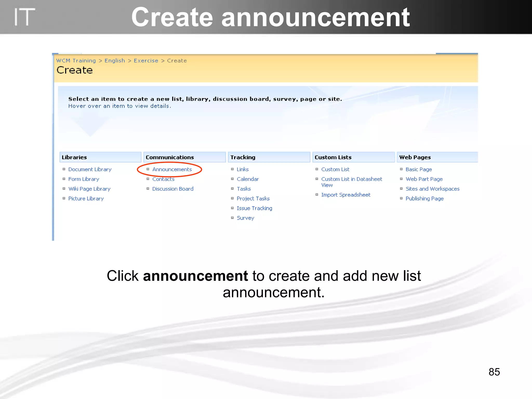The image size is (532, 399).
Task: Open the WCM Training breadcrumb link
Action: coord(76,61)
